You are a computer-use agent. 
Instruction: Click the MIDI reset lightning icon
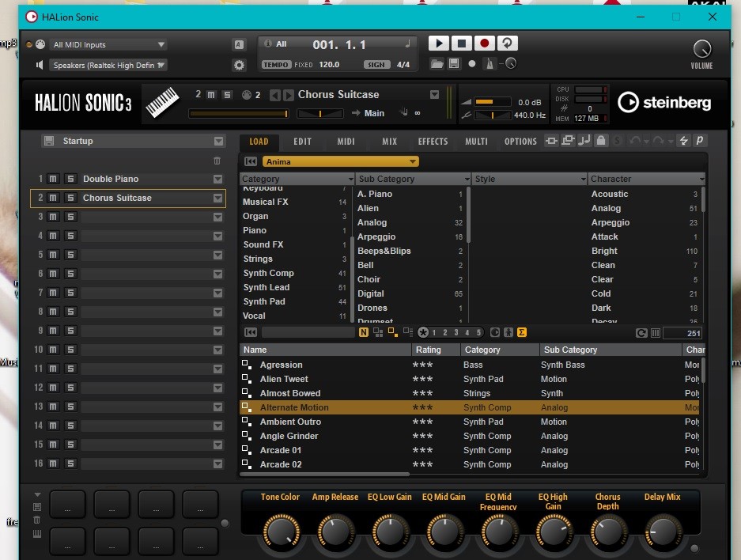point(684,140)
